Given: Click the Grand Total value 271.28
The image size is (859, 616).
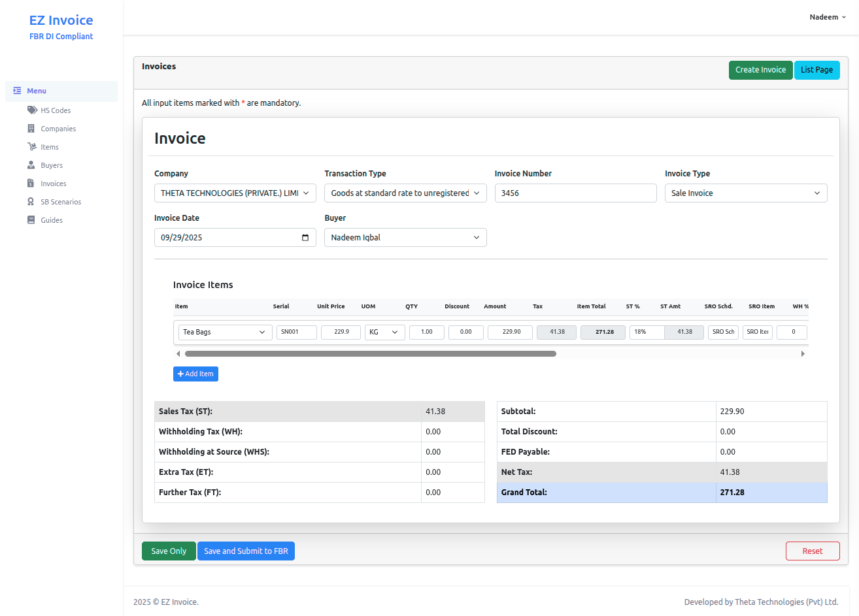Looking at the screenshot, I should point(732,493).
